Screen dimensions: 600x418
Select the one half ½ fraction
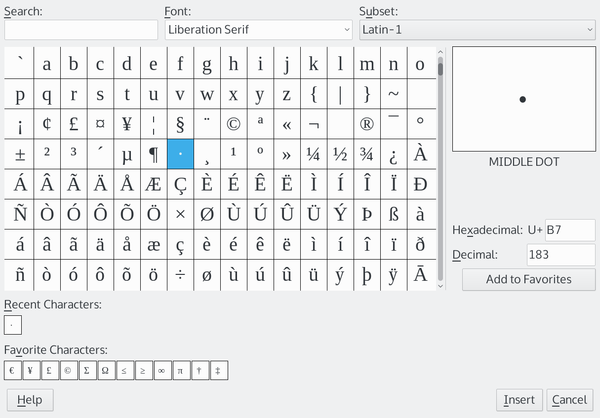pyautogui.click(x=340, y=154)
